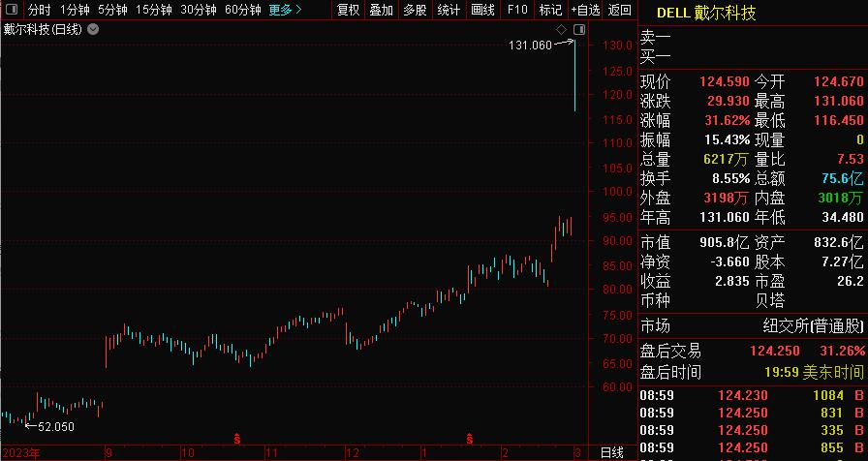Select the 5分钟 chart period
Image resolution: width=868 pixels, height=461 pixels.
(112, 10)
